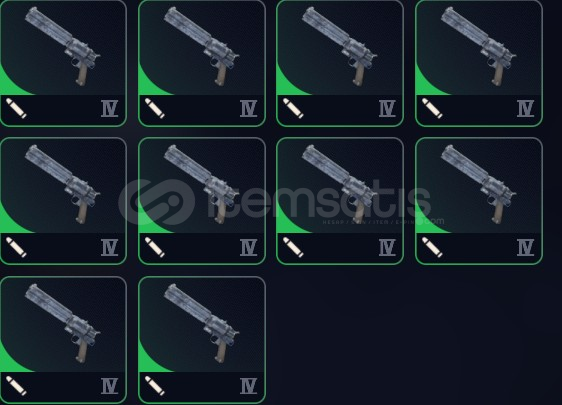Click the itemsatis watermark logo
The image size is (562, 405).
click(x=157, y=202)
